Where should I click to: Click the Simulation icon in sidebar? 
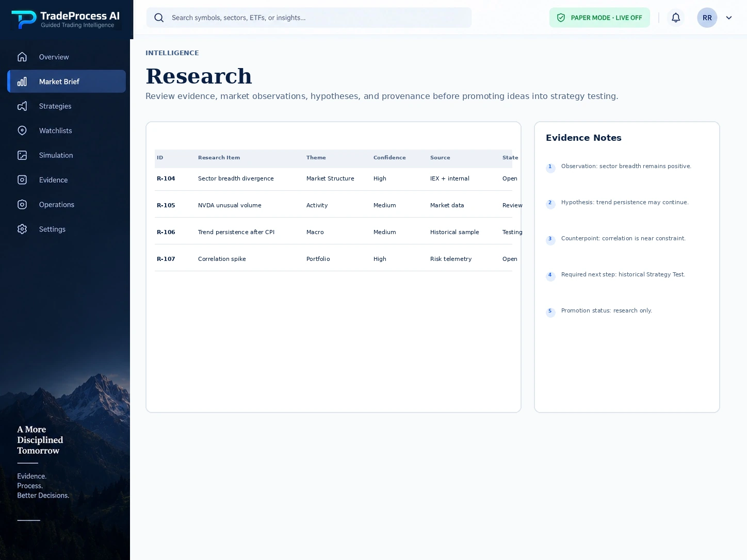pyautogui.click(x=22, y=155)
